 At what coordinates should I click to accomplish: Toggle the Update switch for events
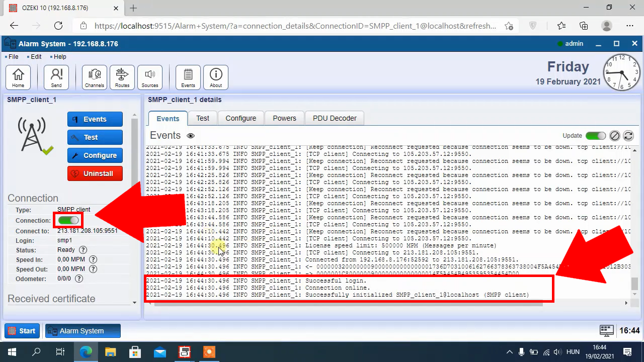pos(595,136)
